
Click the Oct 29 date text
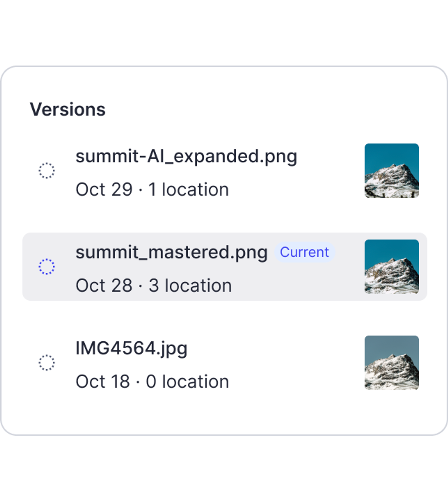104,190
